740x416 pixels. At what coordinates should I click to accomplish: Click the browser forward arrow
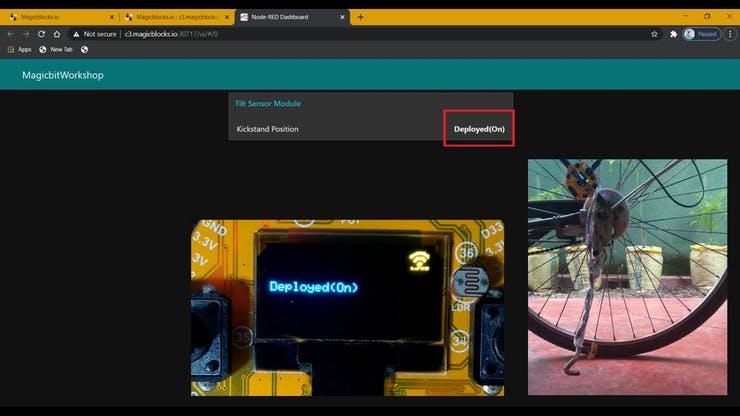26,34
